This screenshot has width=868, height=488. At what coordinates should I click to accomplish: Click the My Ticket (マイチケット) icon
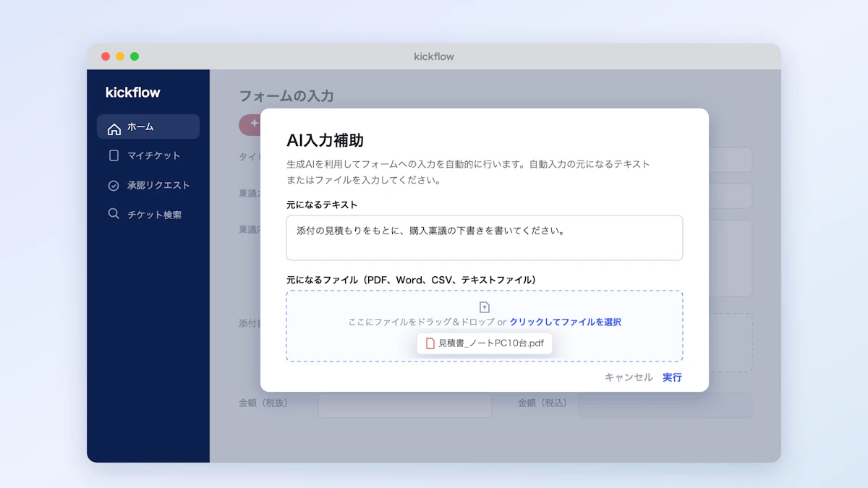click(114, 155)
